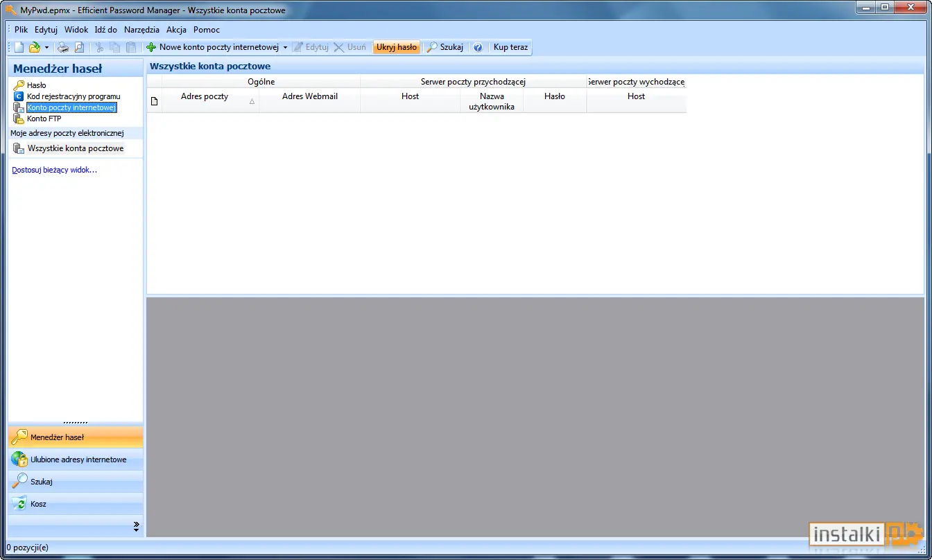Open the Akcja menu
Image resolution: width=932 pixels, height=560 pixels.
coord(176,30)
